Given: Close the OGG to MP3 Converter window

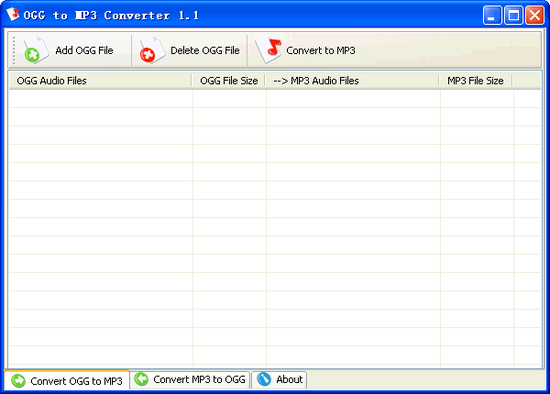Looking at the screenshot, I should pyautogui.click(x=535, y=15).
